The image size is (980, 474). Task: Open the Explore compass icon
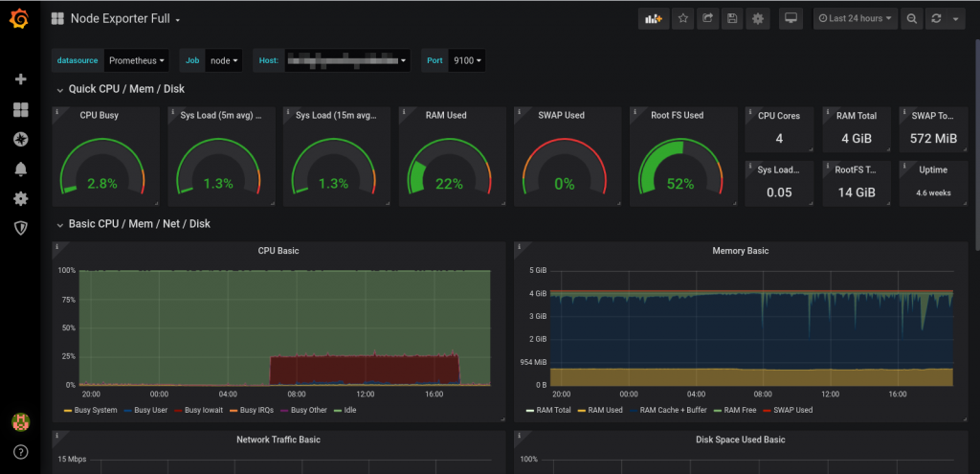coord(20,139)
